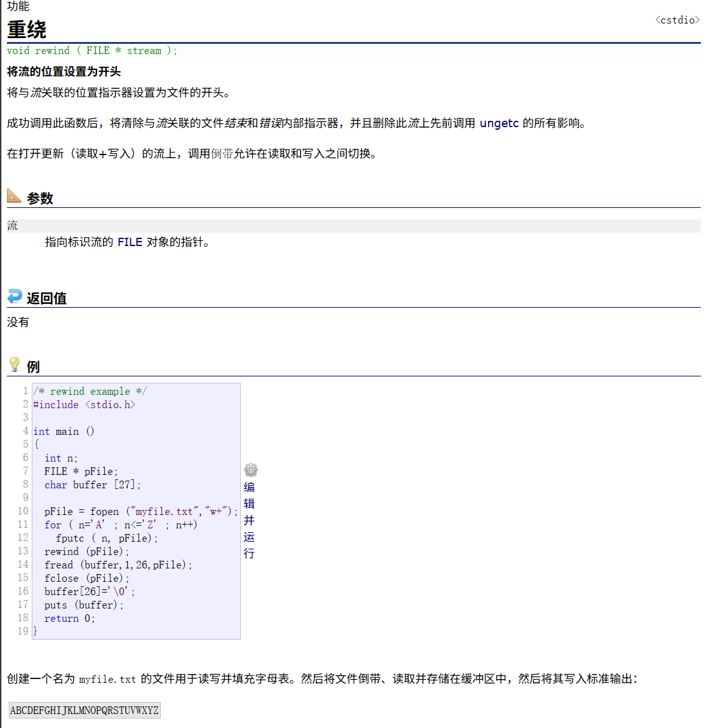Image resolution: width=711 pixels, height=728 pixels.
Task: Click the 例 section heading text
Action: tap(33, 367)
